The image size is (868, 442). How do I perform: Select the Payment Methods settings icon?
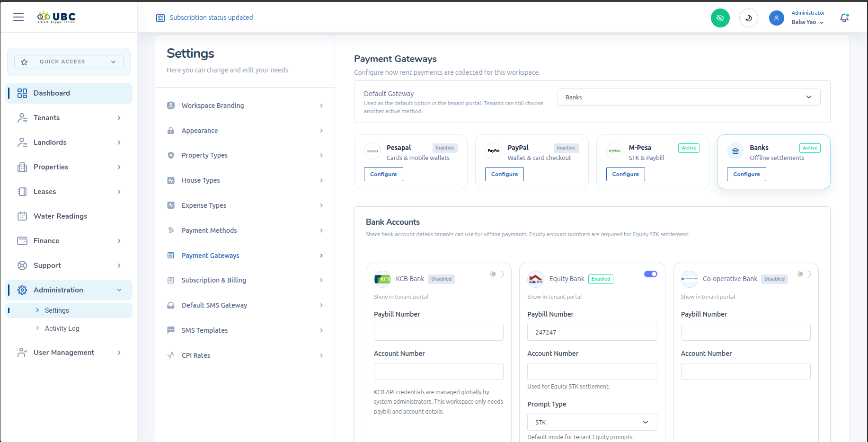click(171, 230)
